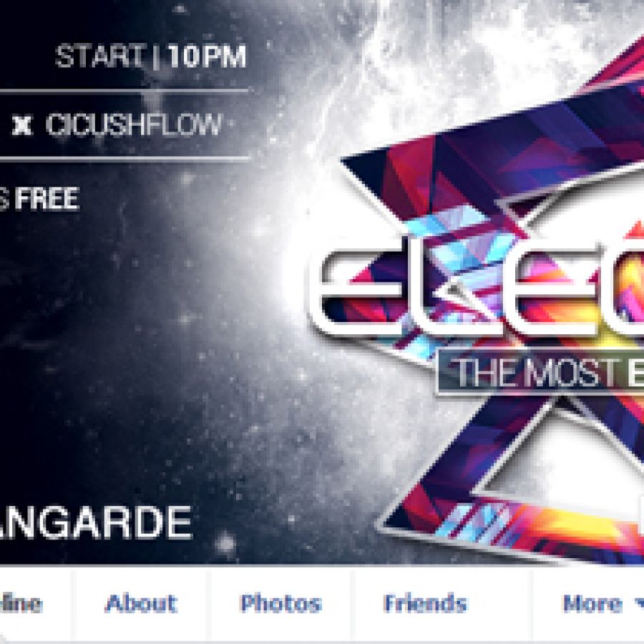The image size is (644, 644).
Task: Open the Friends tab
Action: point(425,603)
